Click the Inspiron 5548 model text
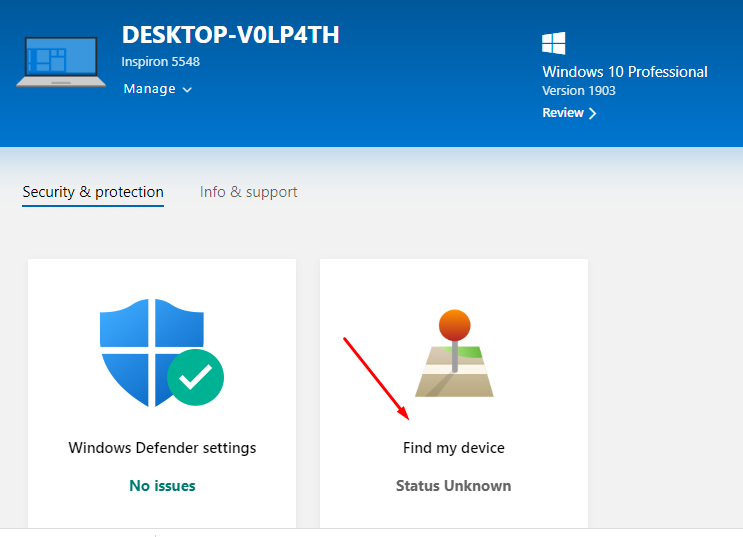Screen dimensions: 743x537 point(161,62)
